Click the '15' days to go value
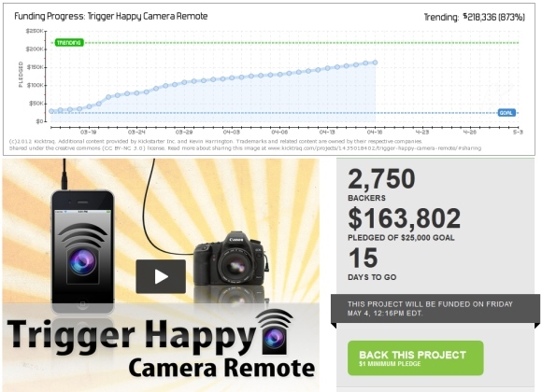 (363, 258)
